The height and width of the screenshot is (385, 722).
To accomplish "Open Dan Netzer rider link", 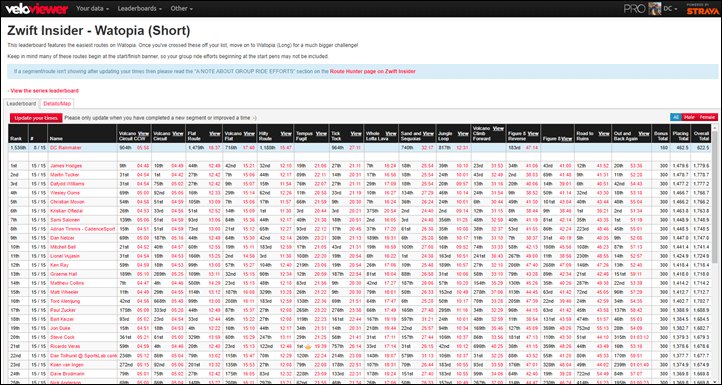I will [63, 237].
